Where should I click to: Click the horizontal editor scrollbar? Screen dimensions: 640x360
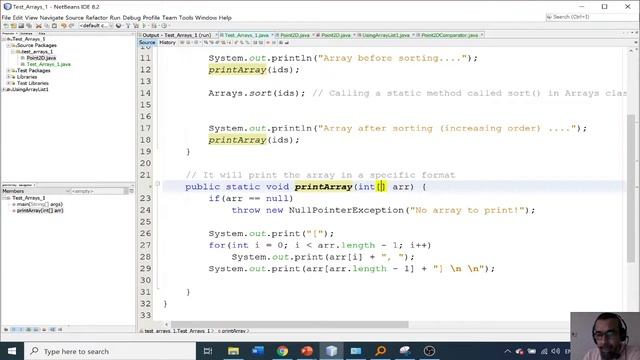click(290, 324)
